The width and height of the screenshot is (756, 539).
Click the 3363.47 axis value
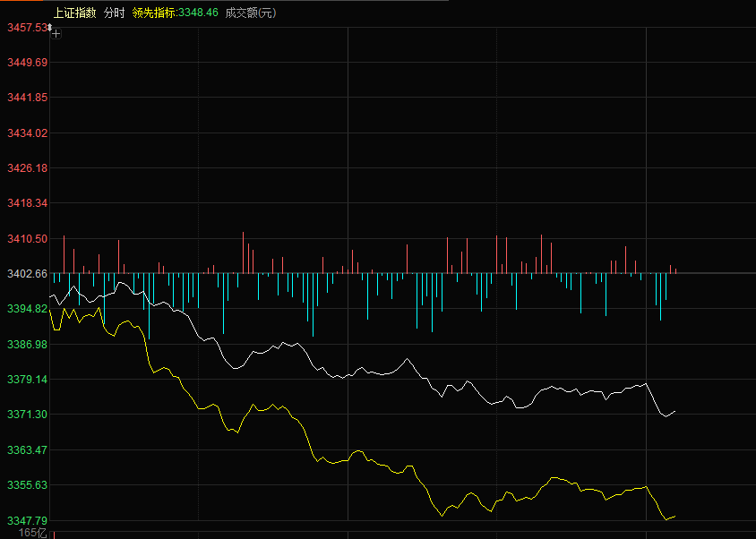coord(28,450)
